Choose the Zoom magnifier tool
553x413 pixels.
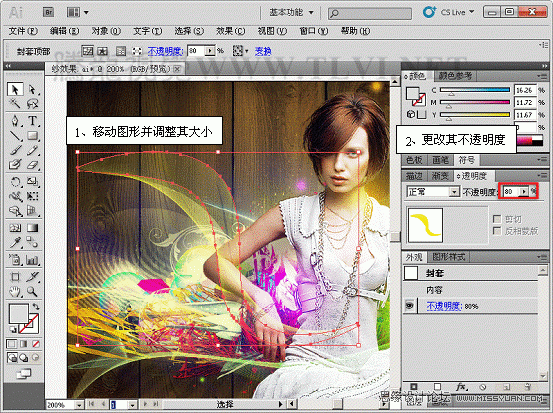click(x=32, y=292)
